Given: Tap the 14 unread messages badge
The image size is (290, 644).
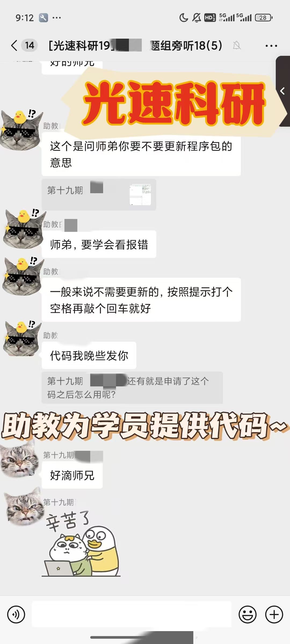Looking at the screenshot, I should 30,45.
